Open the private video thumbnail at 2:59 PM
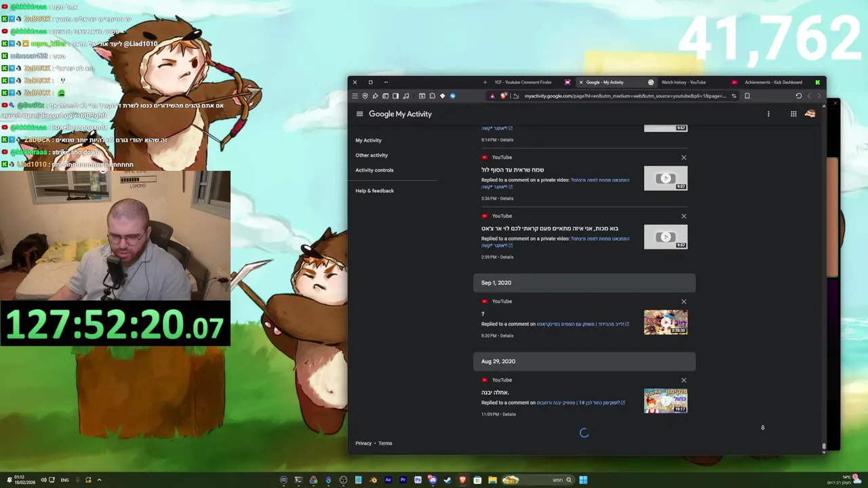The height and width of the screenshot is (488, 868). (665, 237)
